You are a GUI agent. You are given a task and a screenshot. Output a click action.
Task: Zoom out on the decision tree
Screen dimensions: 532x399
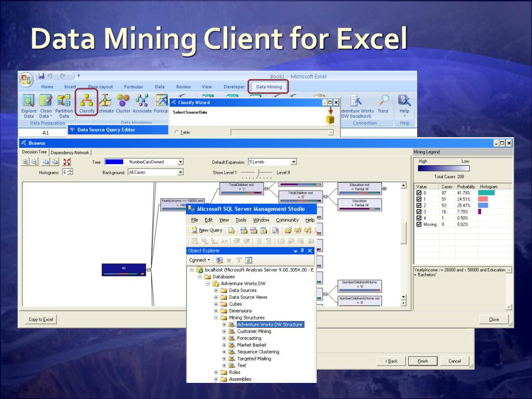[x=34, y=162]
